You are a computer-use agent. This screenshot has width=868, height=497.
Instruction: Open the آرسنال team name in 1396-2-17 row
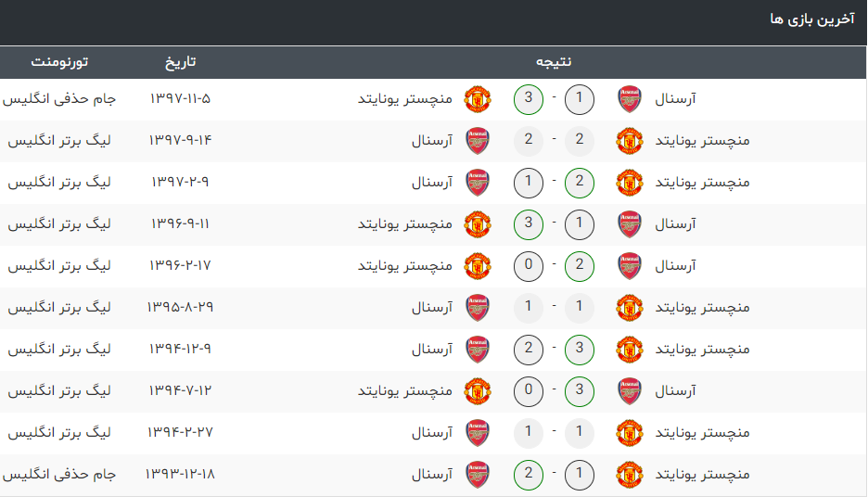(x=675, y=266)
